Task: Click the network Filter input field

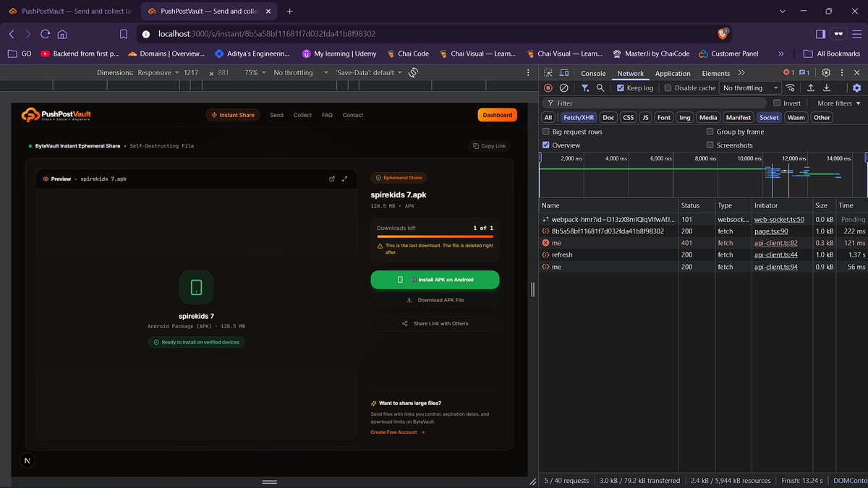Action: [x=655, y=103]
